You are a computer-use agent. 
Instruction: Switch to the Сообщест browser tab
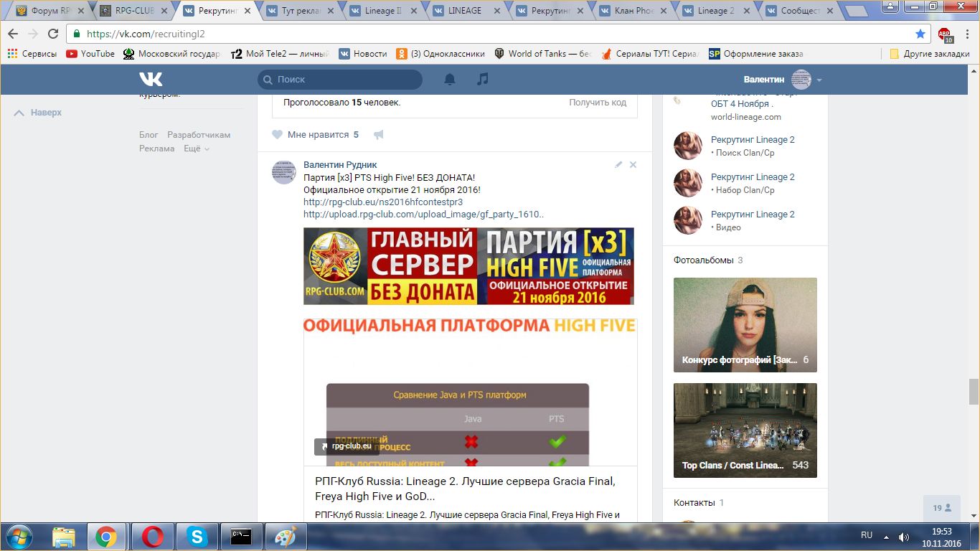pos(800,11)
